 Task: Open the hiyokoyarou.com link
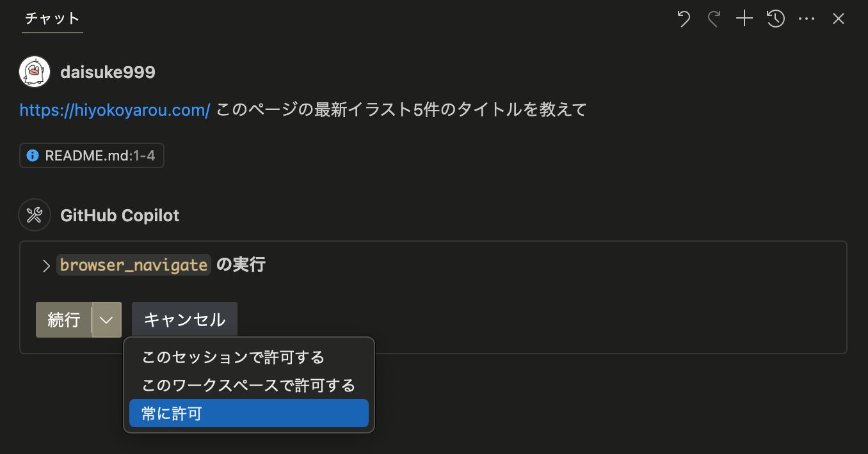(115, 109)
